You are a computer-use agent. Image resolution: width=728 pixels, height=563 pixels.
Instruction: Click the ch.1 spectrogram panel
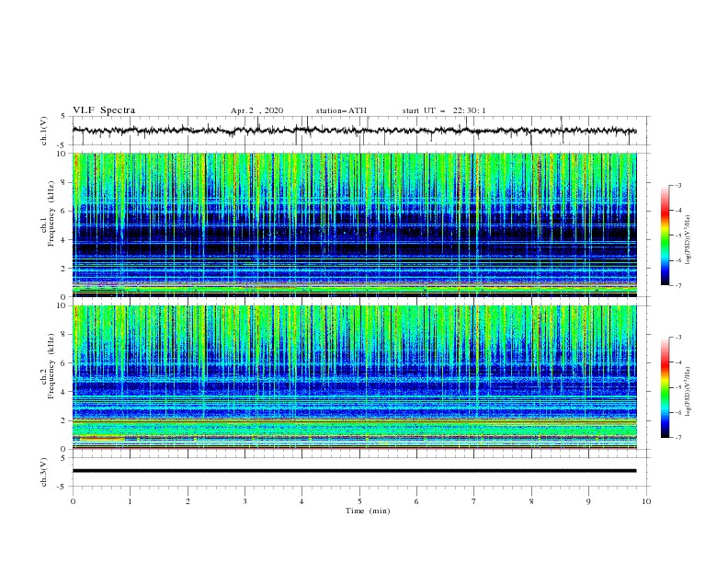click(x=354, y=224)
